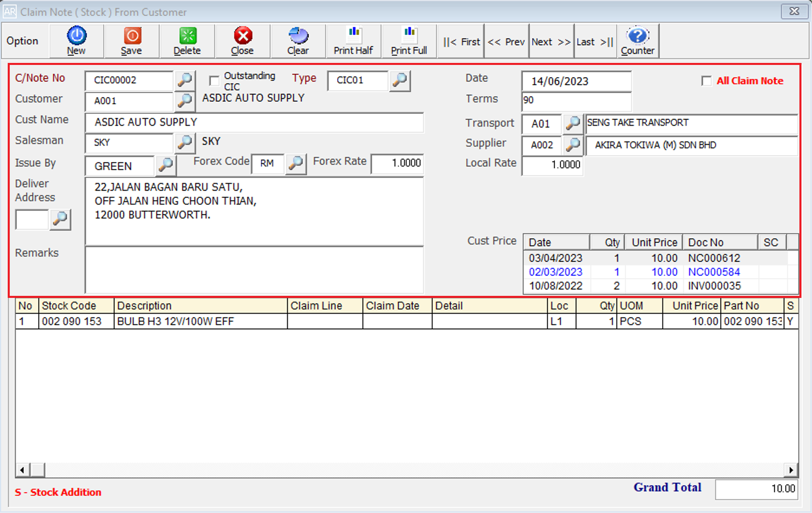Click the Supplier name AKIRA TOKIWA field

691,145
